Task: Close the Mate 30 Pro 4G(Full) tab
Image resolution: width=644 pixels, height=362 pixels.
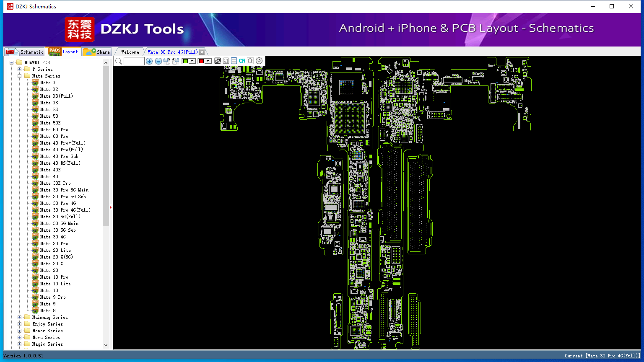Action: pyautogui.click(x=202, y=52)
